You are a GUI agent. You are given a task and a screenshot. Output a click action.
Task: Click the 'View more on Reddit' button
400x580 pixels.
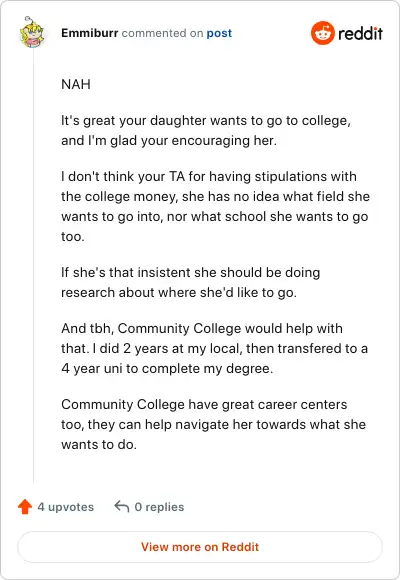[x=200, y=547]
